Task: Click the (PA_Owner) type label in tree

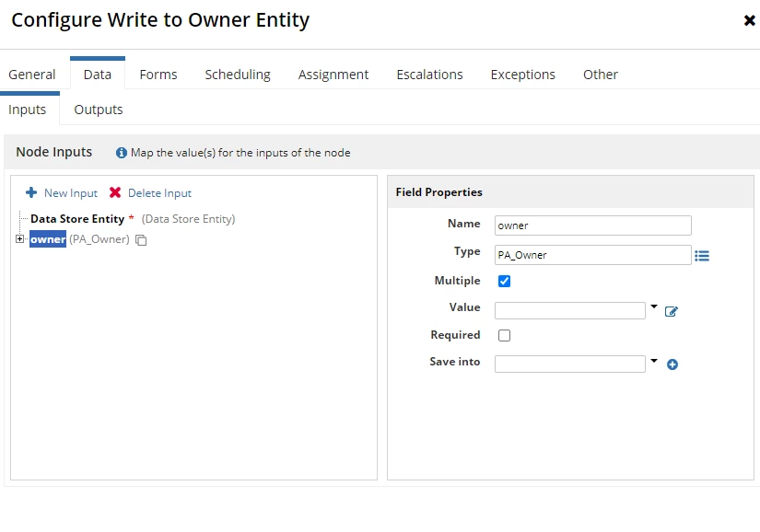Action: 99,239
